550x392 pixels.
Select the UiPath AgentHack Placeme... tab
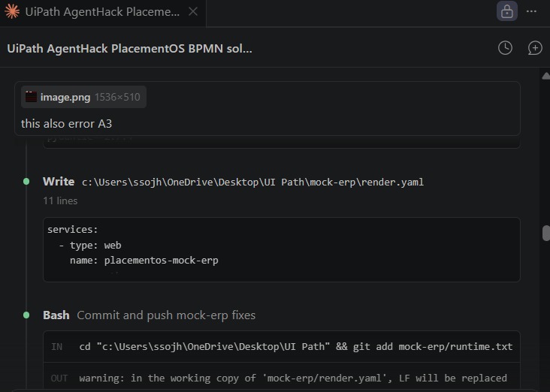(x=103, y=12)
